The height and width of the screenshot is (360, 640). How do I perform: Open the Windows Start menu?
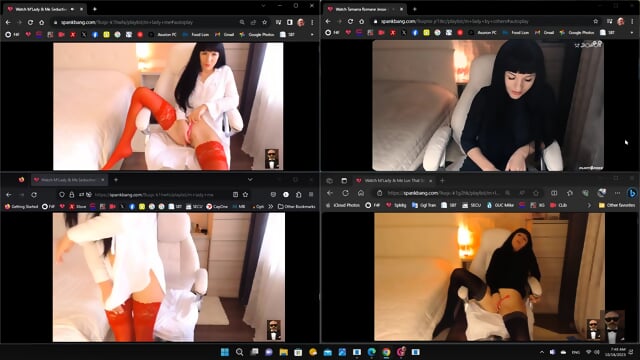225,352
